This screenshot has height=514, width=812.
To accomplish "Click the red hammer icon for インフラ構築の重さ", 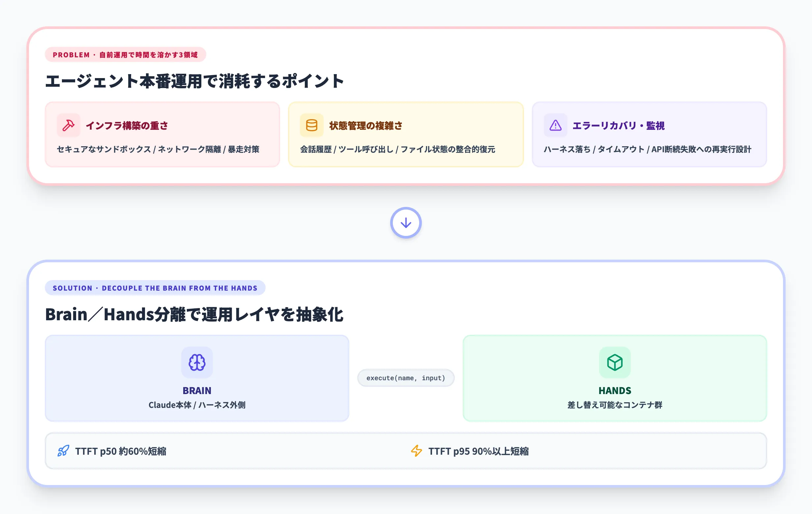I will click(68, 126).
